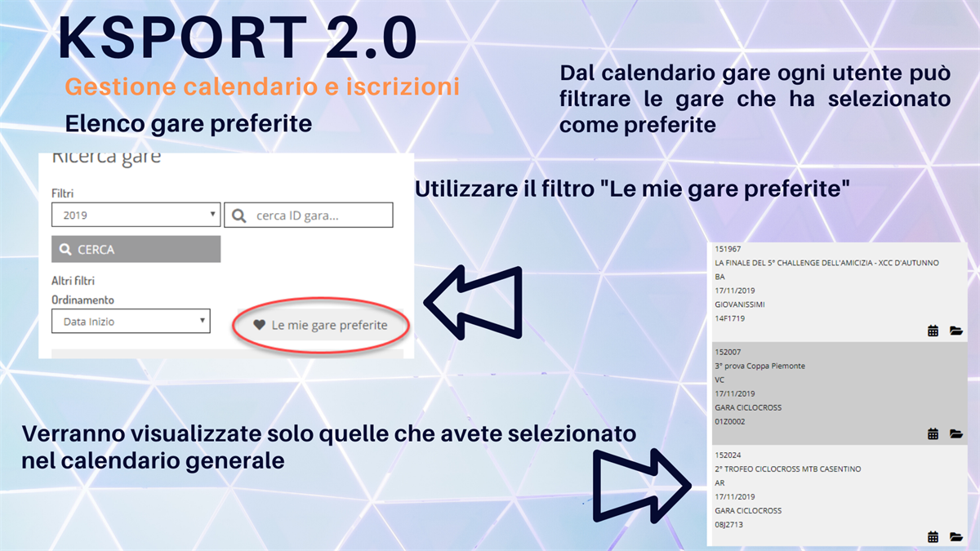Viewport: 980px width, 551px height.
Task: Open calendar icon for race 151967
Action: [x=933, y=331]
